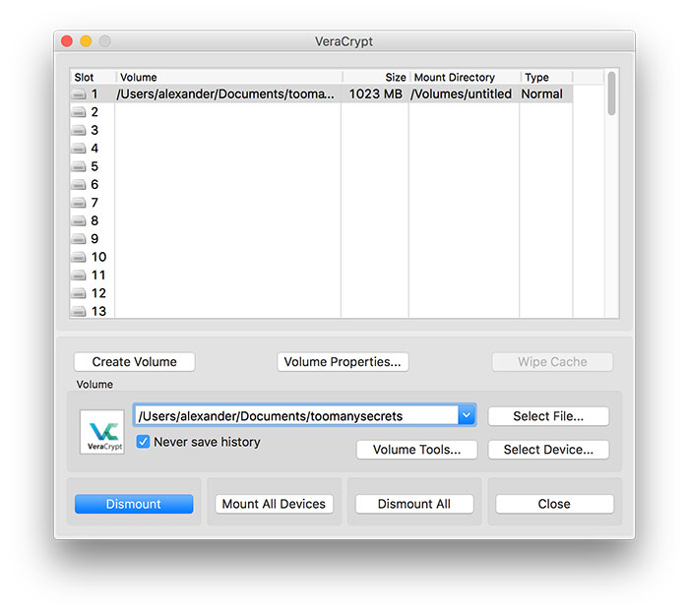The width and height of the screenshot is (689, 616).
Task: Click the slot list vertical scrollbar
Action: (611, 93)
